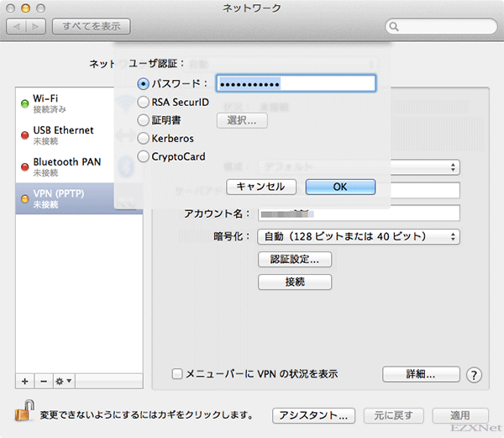504x438 pixels.
Task: Select the 証明書 radio button
Action: tap(143, 120)
